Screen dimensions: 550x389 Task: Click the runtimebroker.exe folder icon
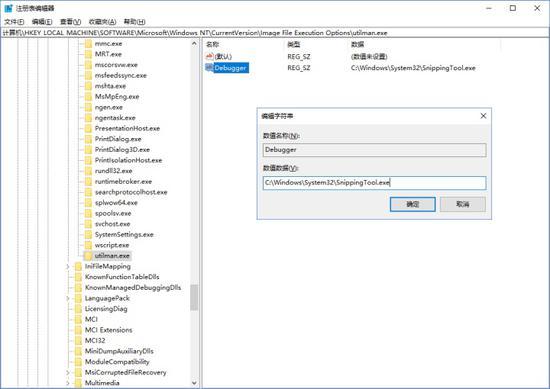[x=88, y=182]
